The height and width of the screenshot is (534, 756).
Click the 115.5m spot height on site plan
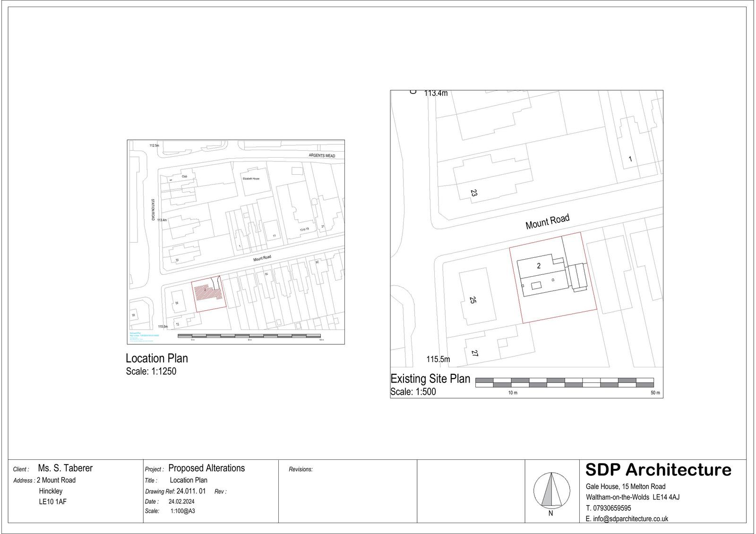(x=438, y=359)
